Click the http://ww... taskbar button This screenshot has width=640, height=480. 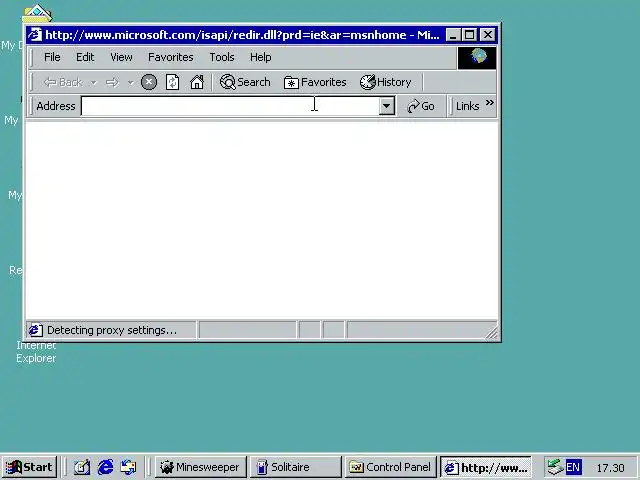tap(486, 467)
